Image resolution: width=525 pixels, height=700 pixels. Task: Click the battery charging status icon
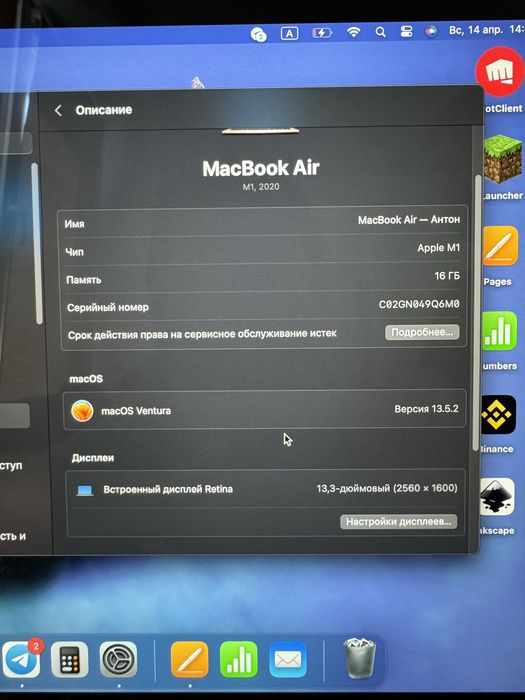pos(321,33)
